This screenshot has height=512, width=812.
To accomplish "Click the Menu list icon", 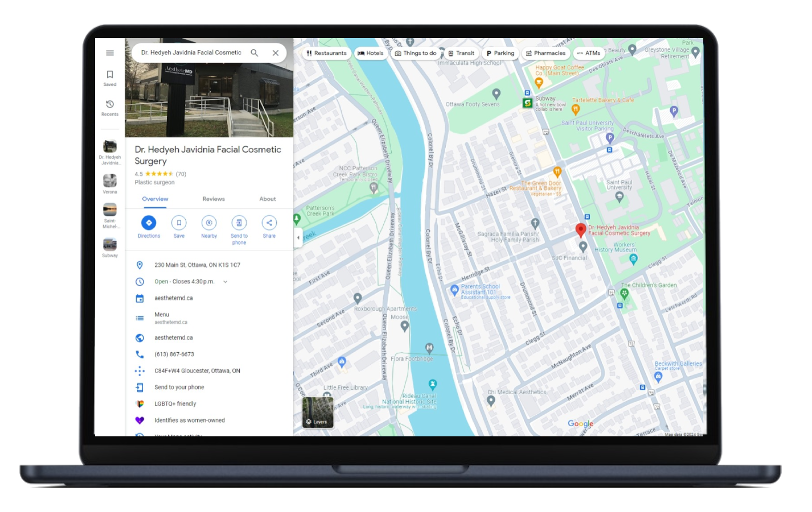I will point(140,318).
